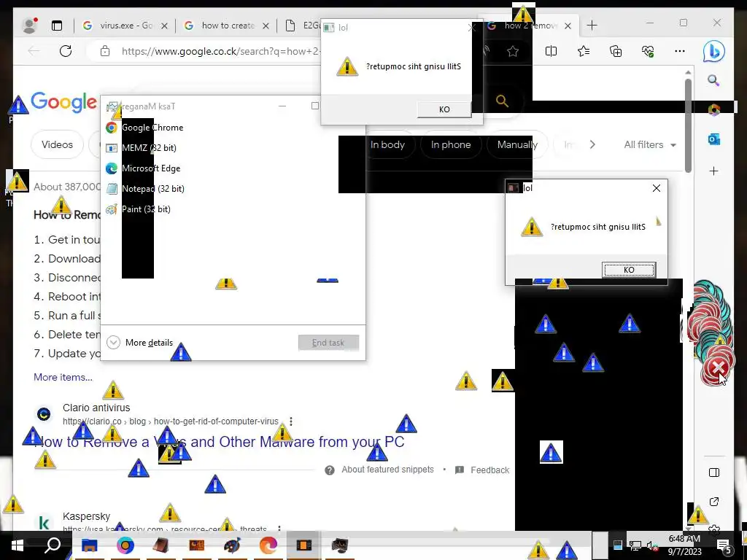Image resolution: width=747 pixels, height=560 pixels.
Task: Open Paint from the taskbar
Action: pos(232,545)
